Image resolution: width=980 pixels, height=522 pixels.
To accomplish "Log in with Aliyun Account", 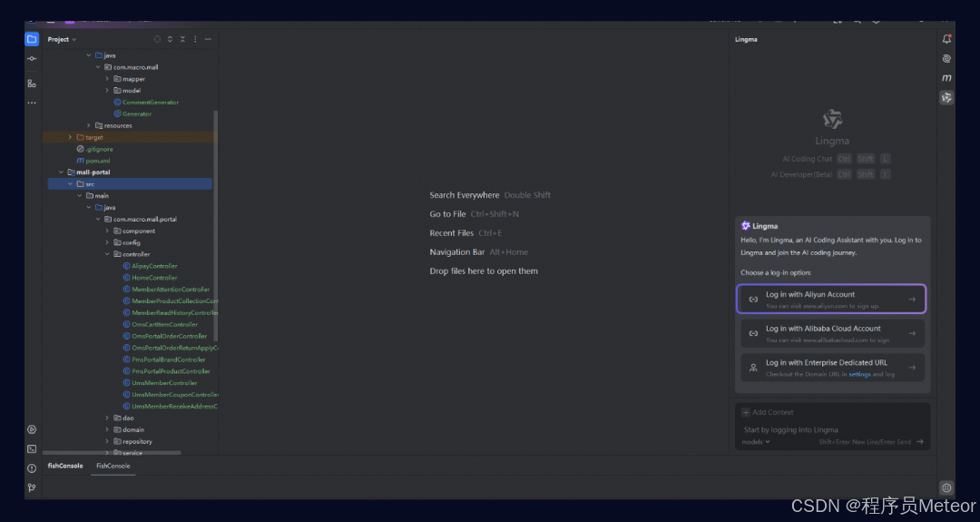I will (831, 300).
